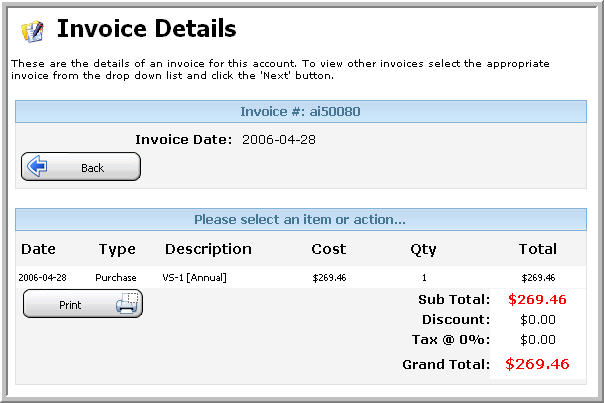
Task: Click the red Grand Total amount
Action: pyautogui.click(x=537, y=364)
